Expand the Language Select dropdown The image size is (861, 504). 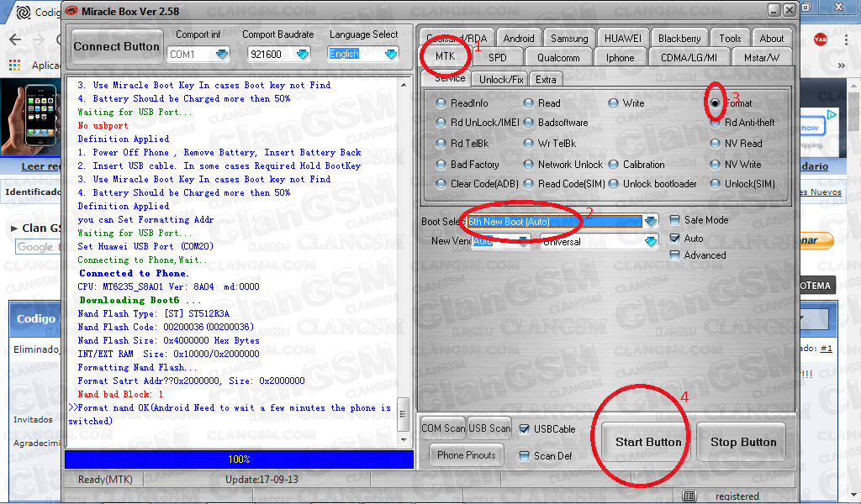(391, 54)
